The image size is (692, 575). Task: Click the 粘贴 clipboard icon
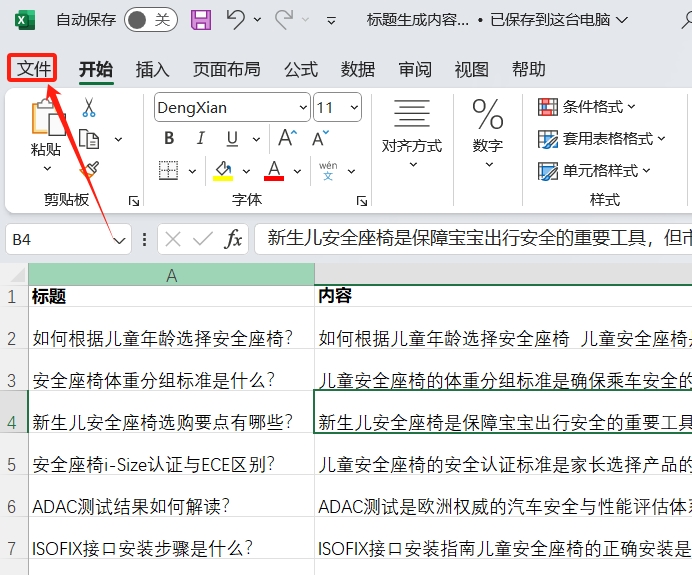(47, 117)
